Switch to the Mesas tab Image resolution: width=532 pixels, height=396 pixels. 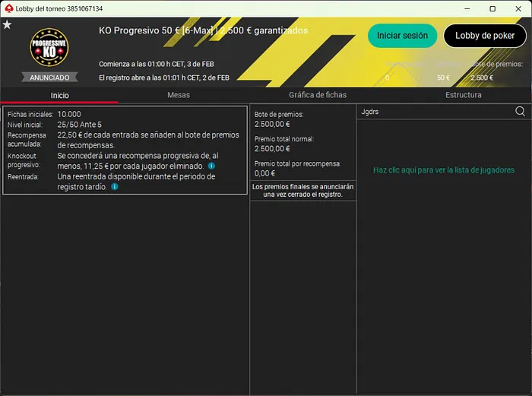[x=179, y=95]
